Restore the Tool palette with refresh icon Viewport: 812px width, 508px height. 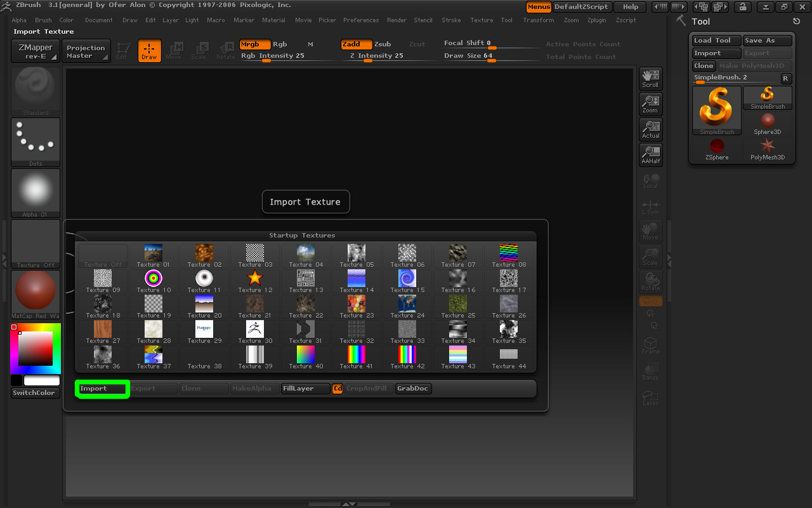797,22
